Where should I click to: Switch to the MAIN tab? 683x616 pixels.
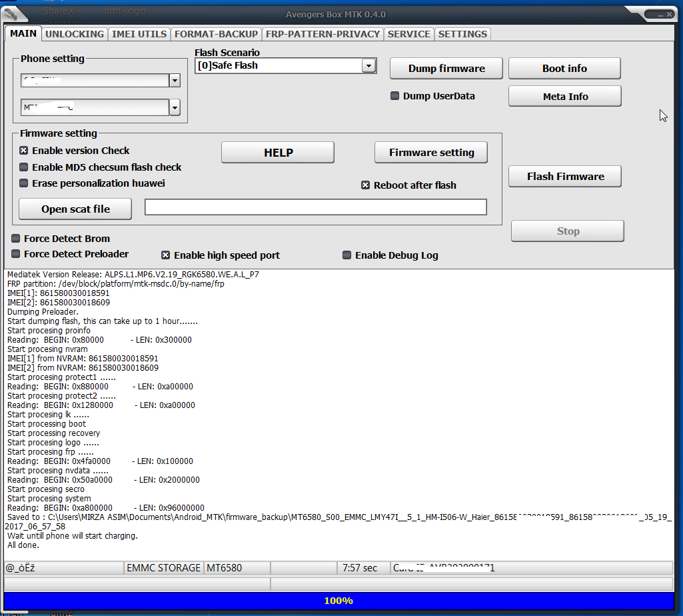pos(23,33)
